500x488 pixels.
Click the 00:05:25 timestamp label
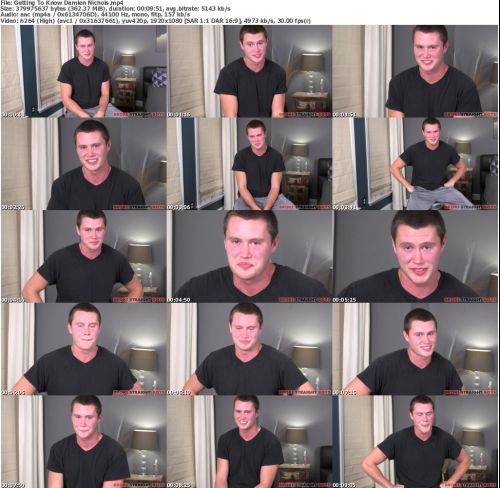(x=344, y=300)
